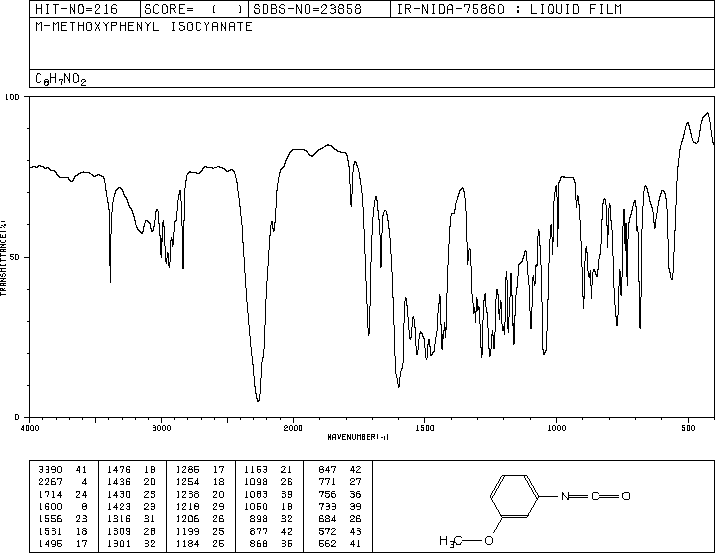Click the H3C methyl label in the structure
715x553 pixels.
[451, 541]
